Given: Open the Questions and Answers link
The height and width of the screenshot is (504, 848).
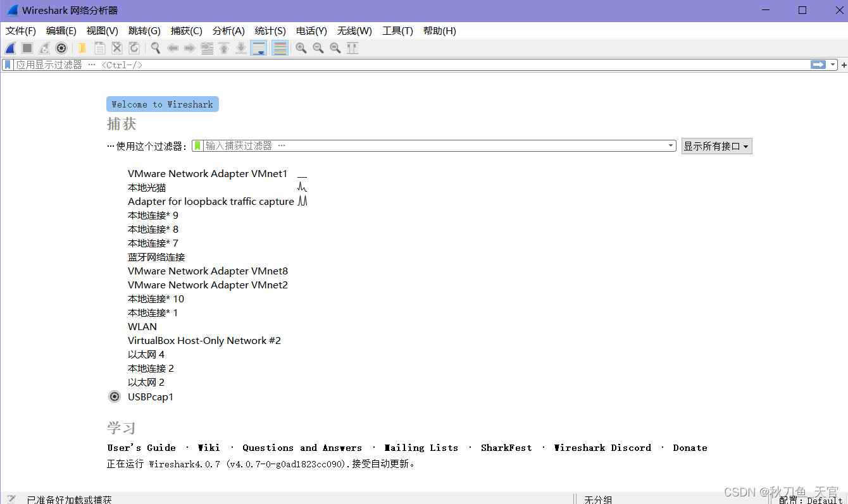Looking at the screenshot, I should pos(302,448).
